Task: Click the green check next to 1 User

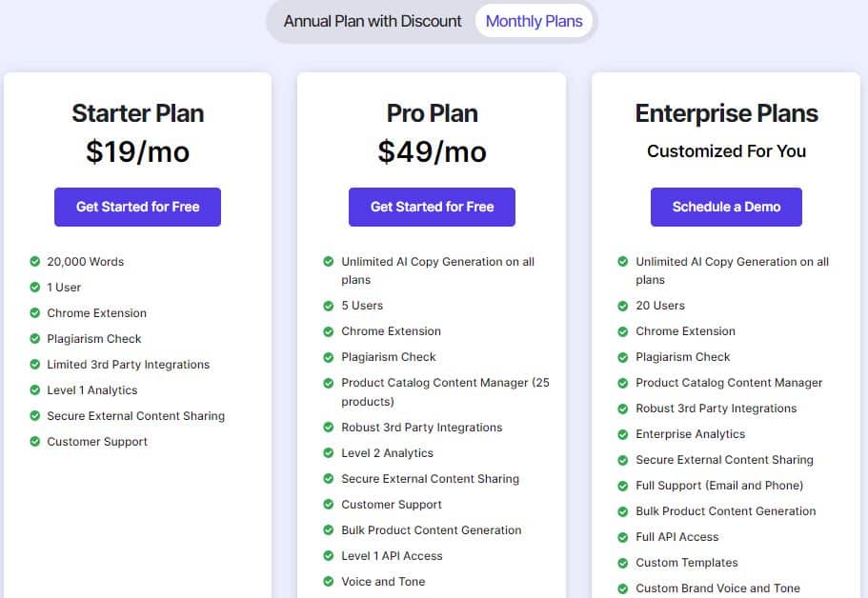Action: [x=35, y=288]
